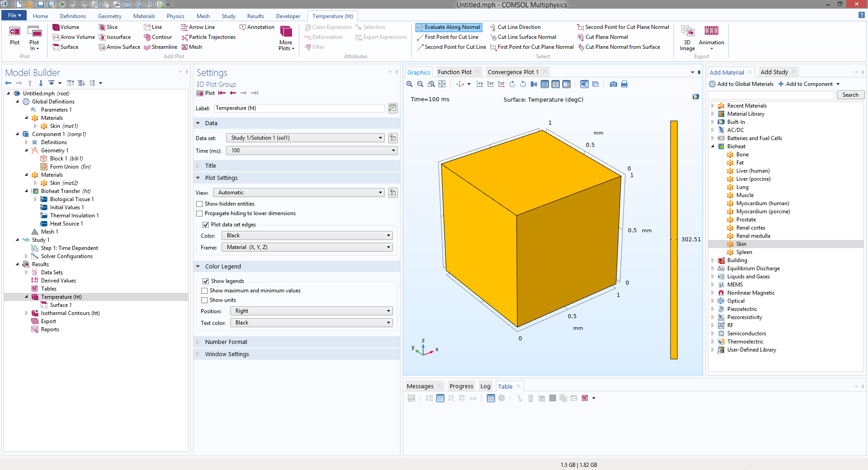Enable Show hidden entities checkbox
Screen dimensions: 868x470
click(x=199, y=204)
